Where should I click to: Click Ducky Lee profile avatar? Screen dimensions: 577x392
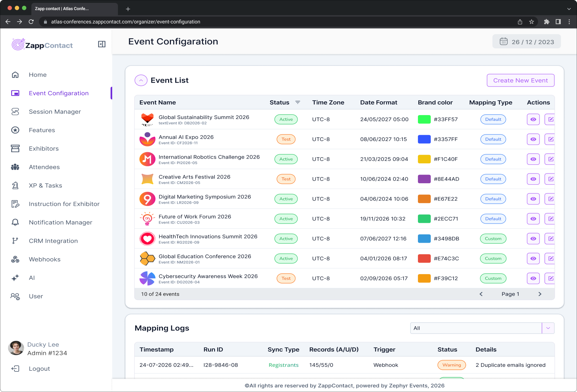pyautogui.click(x=16, y=348)
